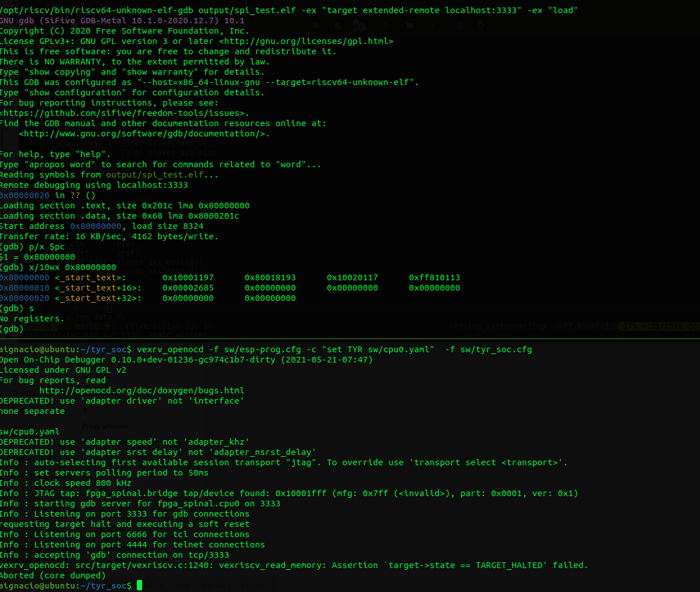Click the downward arrow icon in the taskbar
Viewport: 700px width, 592px height.
pos(431,26)
